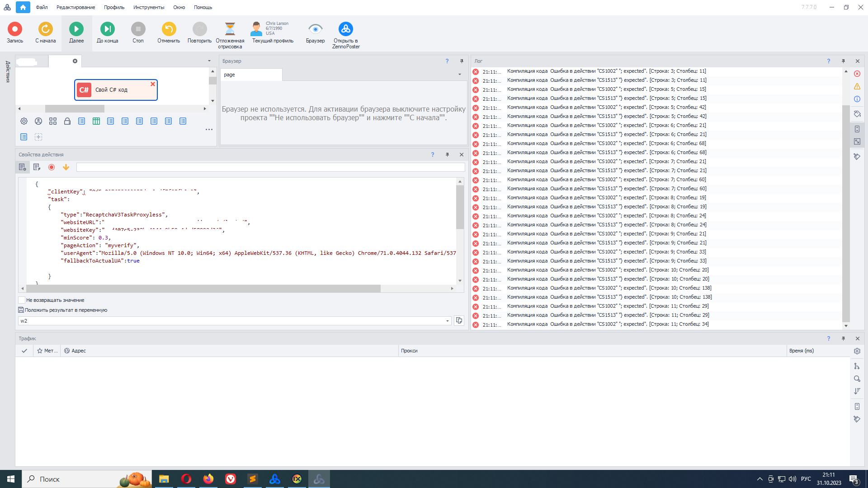Click the code editor horizontal scrollbar
The width and height of the screenshot is (868, 488).
tap(203, 288)
